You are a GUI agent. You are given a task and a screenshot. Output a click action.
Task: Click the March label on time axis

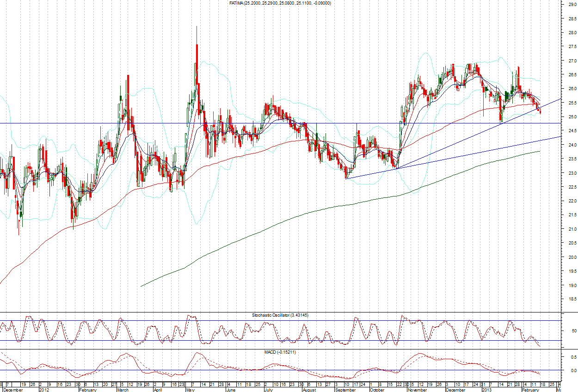[123, 390]
